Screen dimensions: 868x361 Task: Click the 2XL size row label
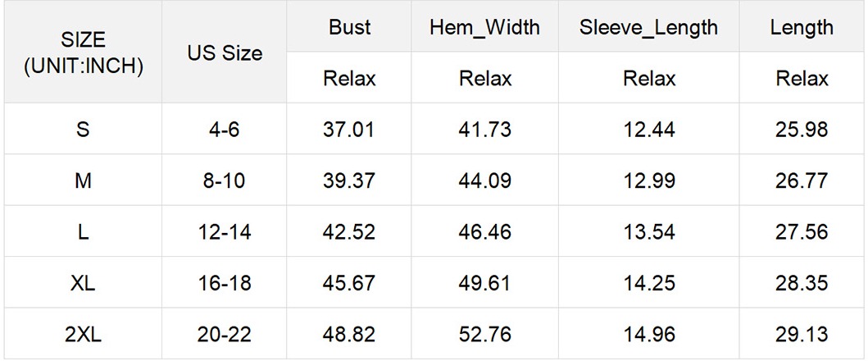(83, 335)
